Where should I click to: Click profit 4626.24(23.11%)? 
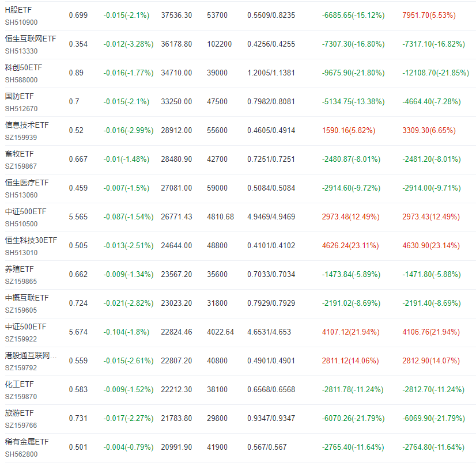350,246
